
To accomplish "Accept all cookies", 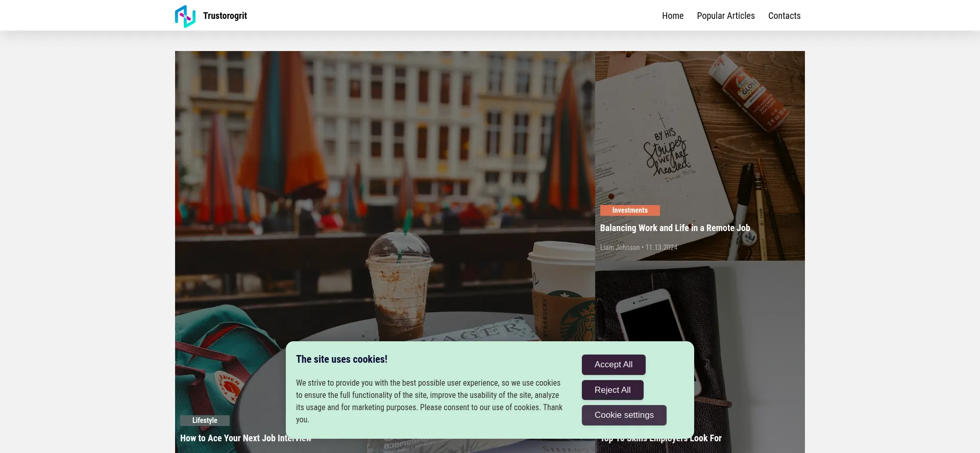I will click(614, 365).
